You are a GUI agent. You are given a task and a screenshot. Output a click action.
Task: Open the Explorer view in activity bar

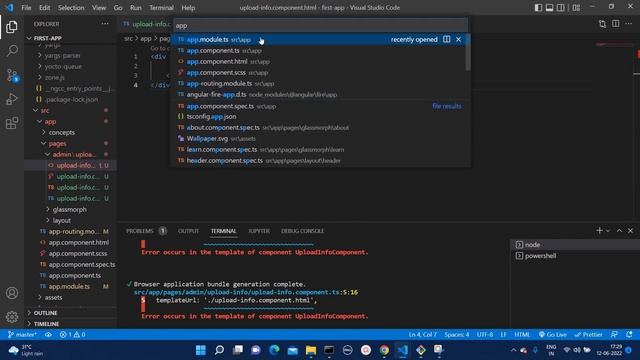click(12, 27)
